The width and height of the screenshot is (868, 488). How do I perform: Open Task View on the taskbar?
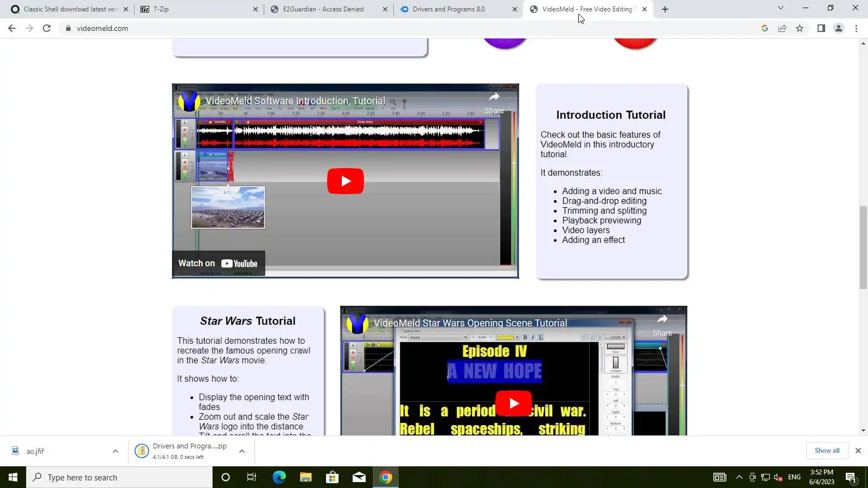click(x=252, y=477)
